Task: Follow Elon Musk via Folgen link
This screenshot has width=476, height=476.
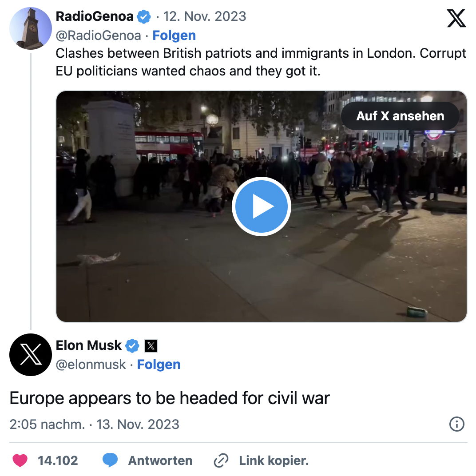Action: point(159,365)
